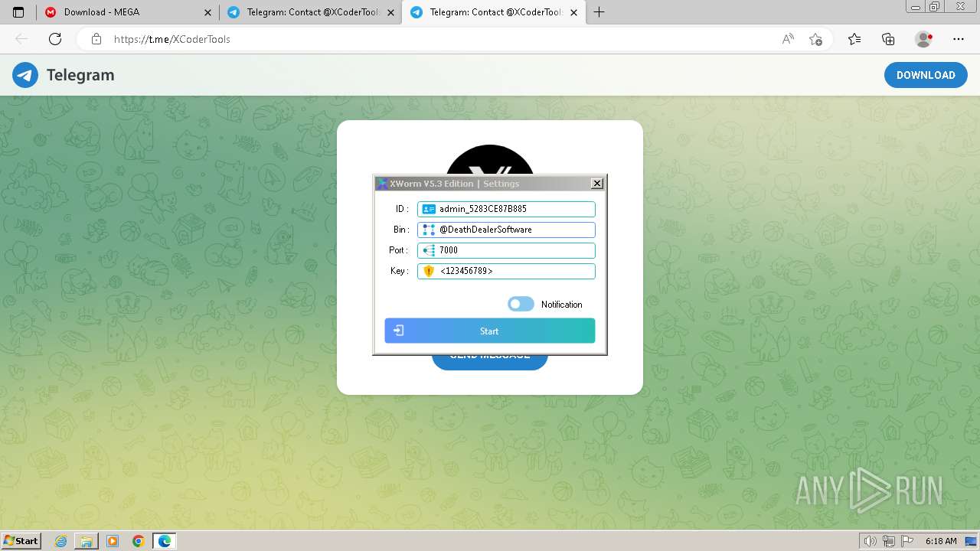Select the active Telegram Contact tab
Image resolution: width=980 pixels, height=551 pixels.
[492, 12]
